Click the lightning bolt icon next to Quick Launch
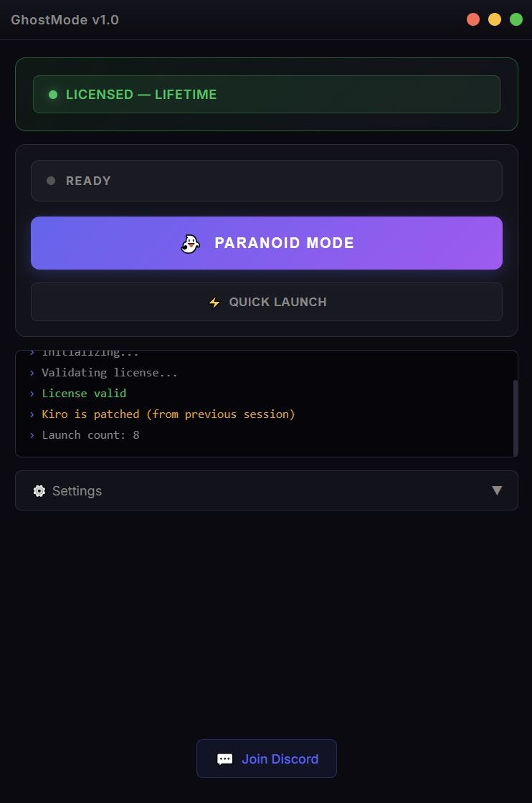Viewport: 532px width, 803px height. click(x=214, y=302)
